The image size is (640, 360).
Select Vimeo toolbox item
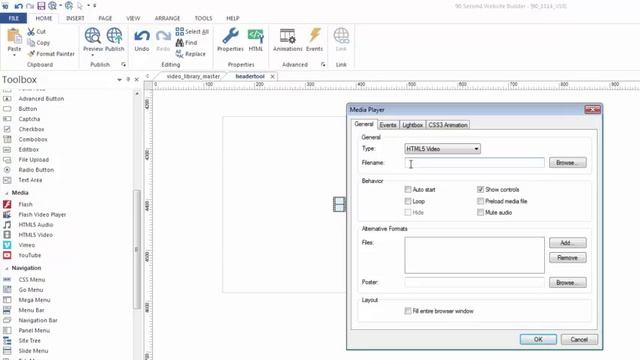coord(27,245)
